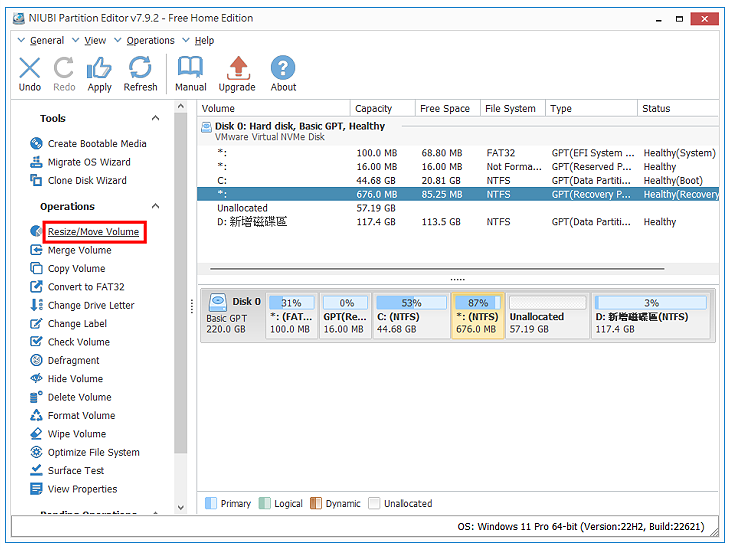Open the Help menu
729x550 pixels.
click(x=204, y=40)
